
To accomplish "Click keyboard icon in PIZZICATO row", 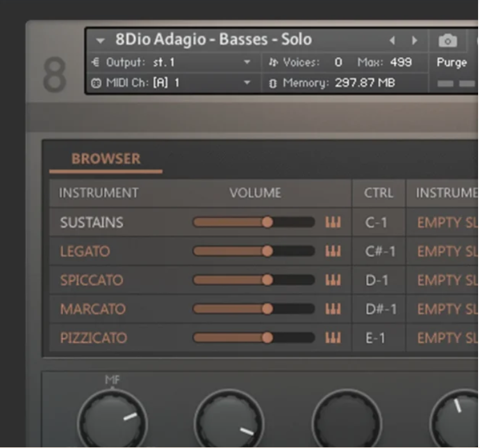I will [x=333, y=338].
